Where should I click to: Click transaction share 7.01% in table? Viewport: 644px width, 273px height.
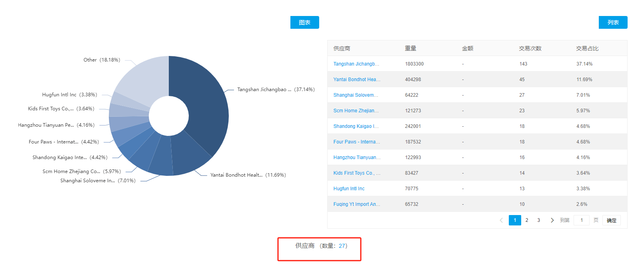coord(583,95)
